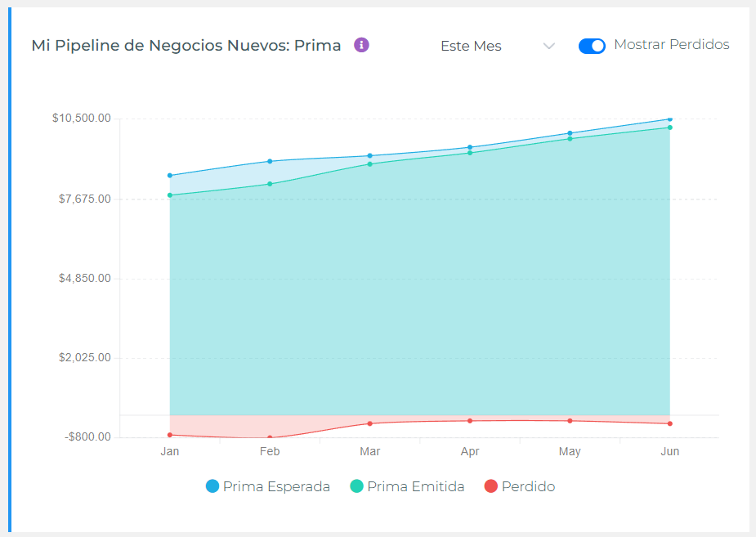Expand the time period chevron
Viewport: 756px width, 537px height.
click(x=549, y=46)
